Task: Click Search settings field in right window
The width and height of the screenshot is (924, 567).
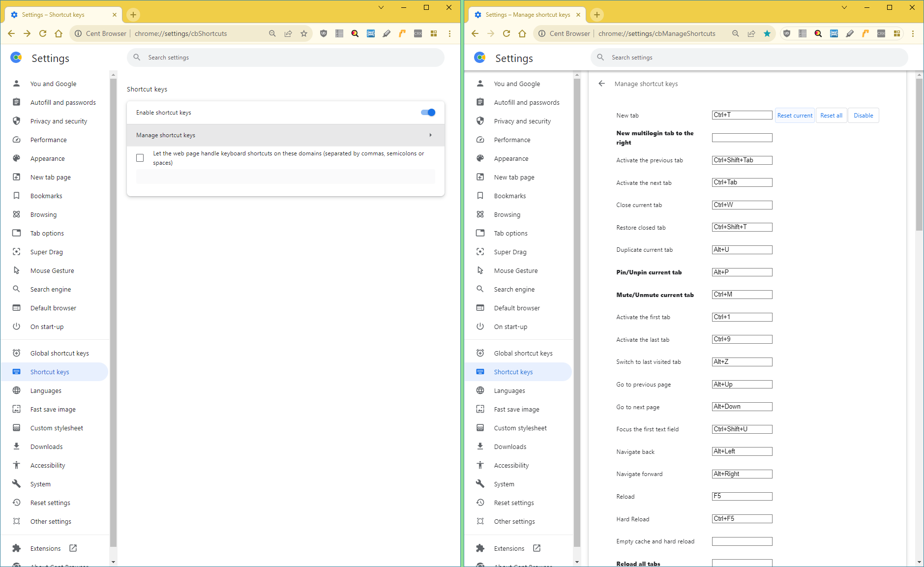Action: 749,58
